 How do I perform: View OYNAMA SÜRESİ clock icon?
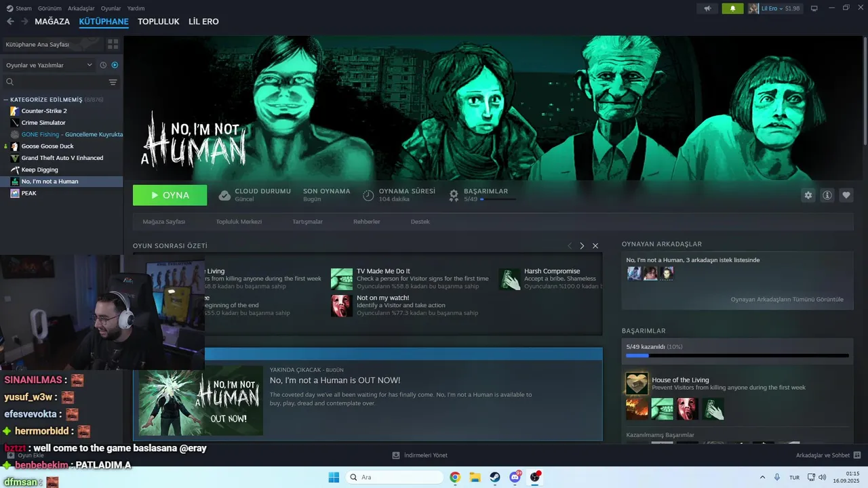368,195
